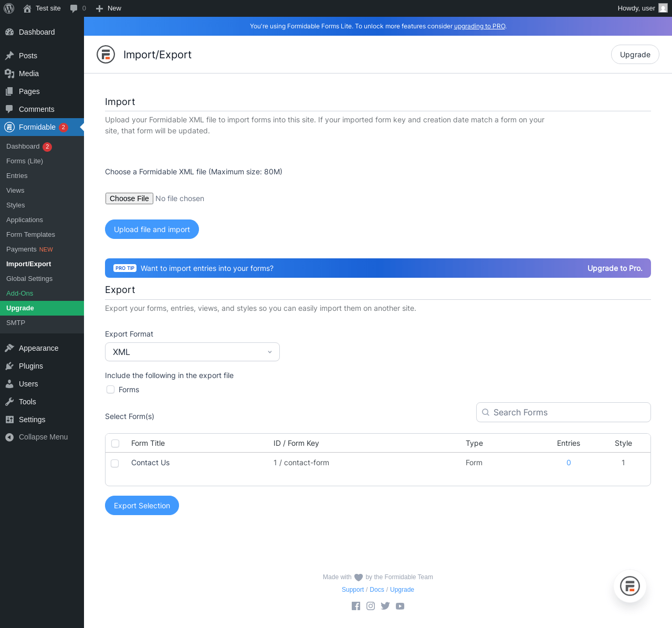The image size is (672, 628).
Task: Click the search magnifier in Search Forms
Action: coord(486,412)
